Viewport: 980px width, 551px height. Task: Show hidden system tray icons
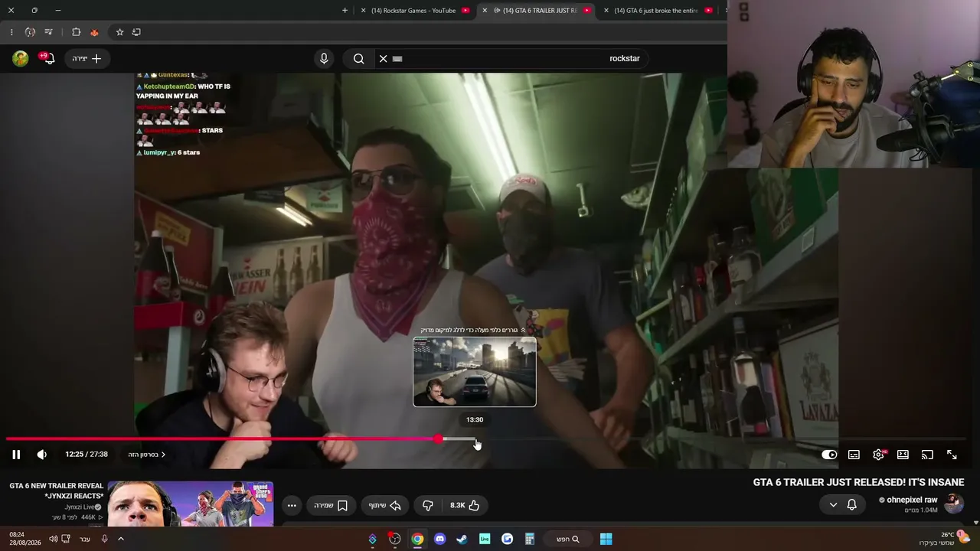point(120,539)
